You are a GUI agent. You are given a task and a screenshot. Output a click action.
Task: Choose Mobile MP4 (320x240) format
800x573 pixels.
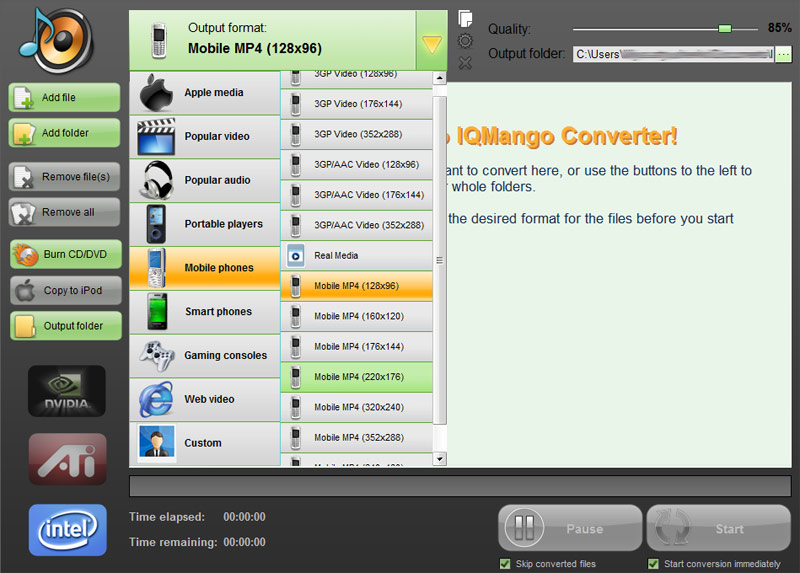pos(357,407)
